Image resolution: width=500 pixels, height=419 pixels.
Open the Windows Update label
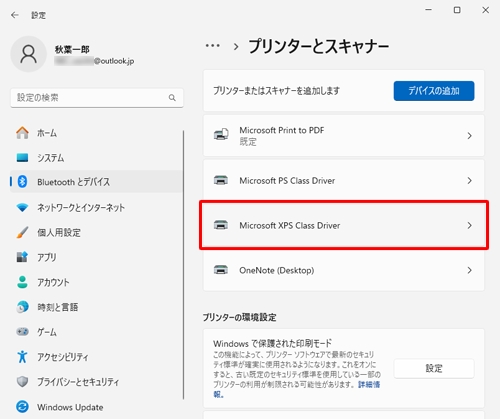click(70, 407)
